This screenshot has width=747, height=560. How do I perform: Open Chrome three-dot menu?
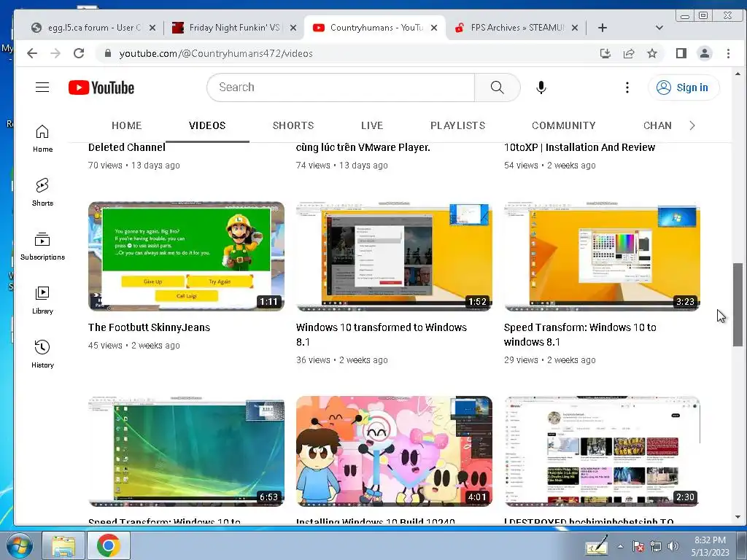(728, 53)
